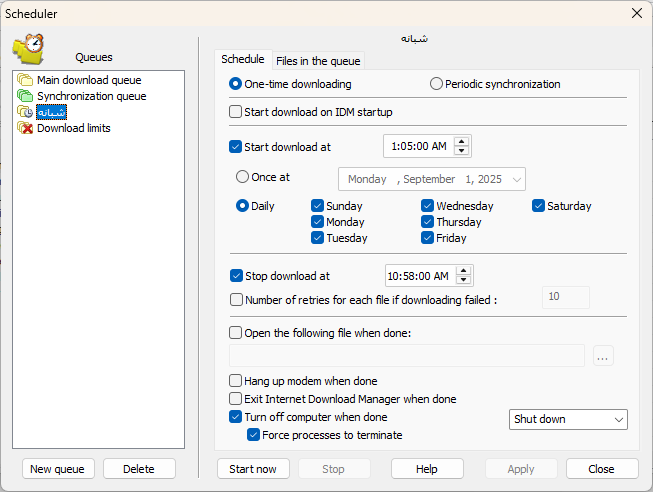Viewport: 653px width, 492px height.
Task: Click New queue button
Action: point(58,469)
